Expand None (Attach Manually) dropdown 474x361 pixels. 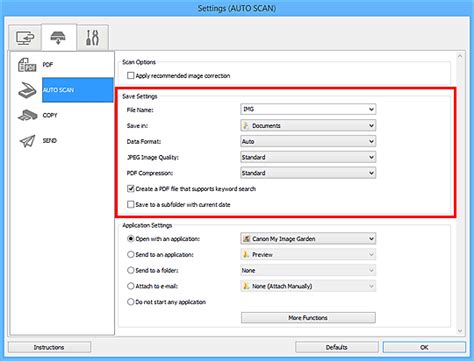(308, 286)
